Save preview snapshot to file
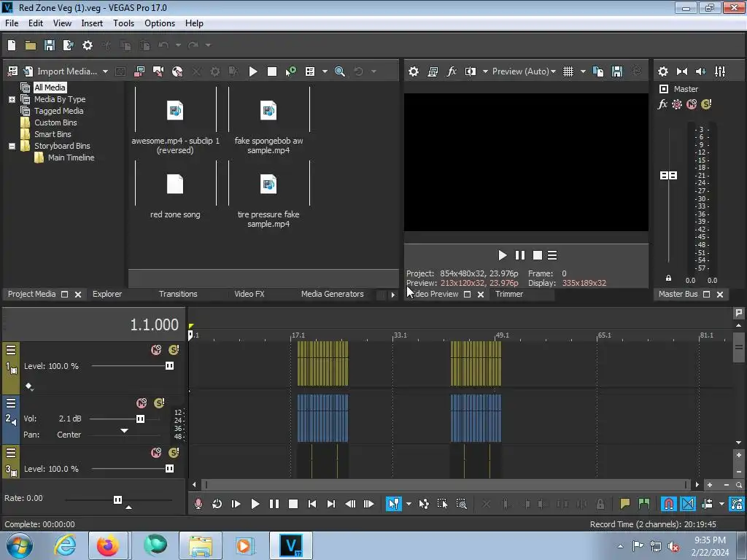The height and width of the screenshot is (560, 747). (617, 71)
